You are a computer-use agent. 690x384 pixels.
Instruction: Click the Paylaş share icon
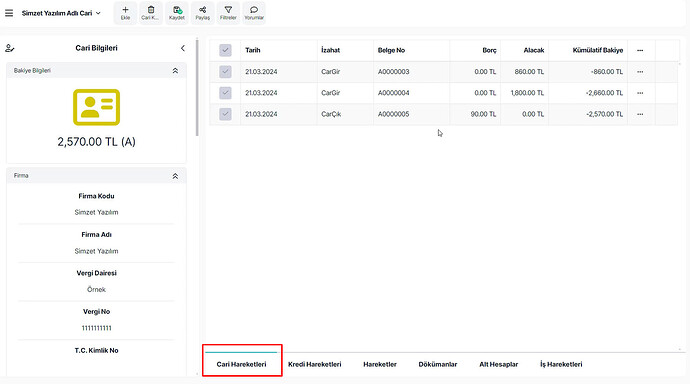tap(202, 13)
